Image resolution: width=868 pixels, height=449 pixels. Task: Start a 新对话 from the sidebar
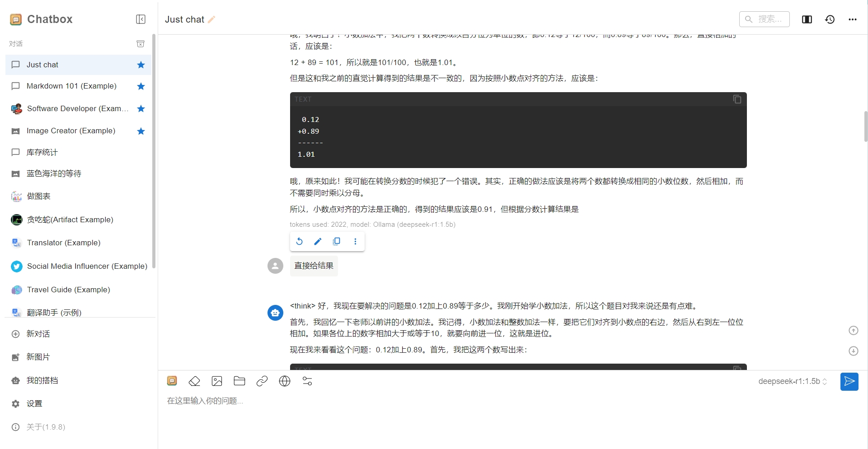pos(37,334)
